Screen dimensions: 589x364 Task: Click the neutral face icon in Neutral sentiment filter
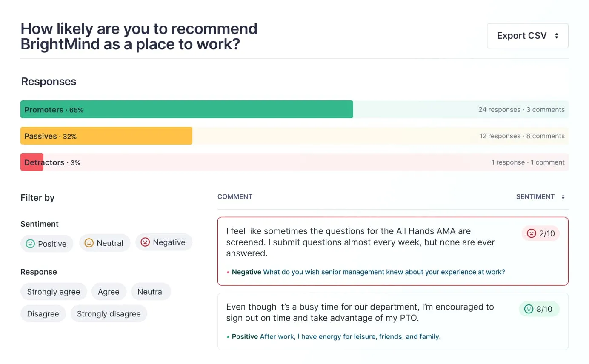[89, 243]
